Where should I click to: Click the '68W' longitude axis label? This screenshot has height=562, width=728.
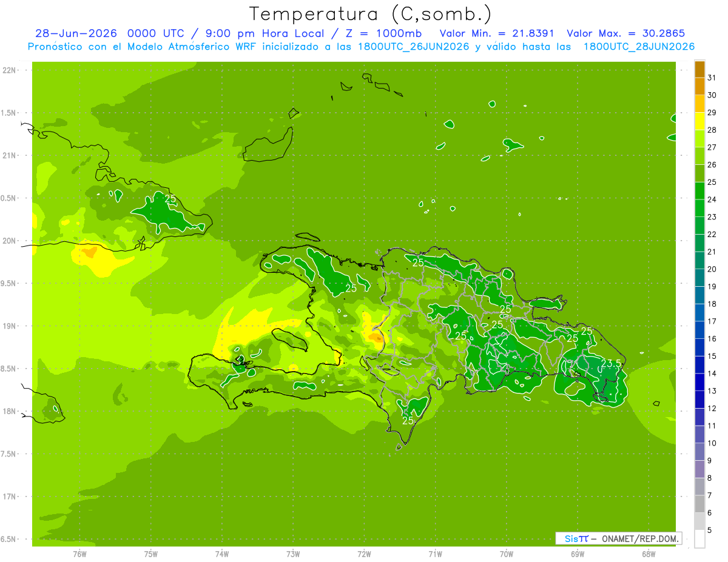(649, 554)
